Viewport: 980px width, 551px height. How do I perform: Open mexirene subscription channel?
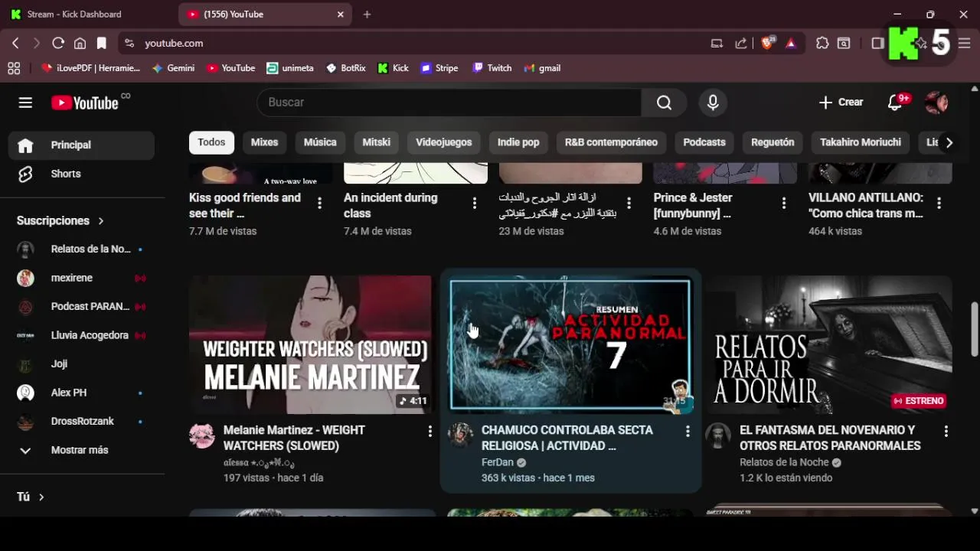tap(82, 278)
